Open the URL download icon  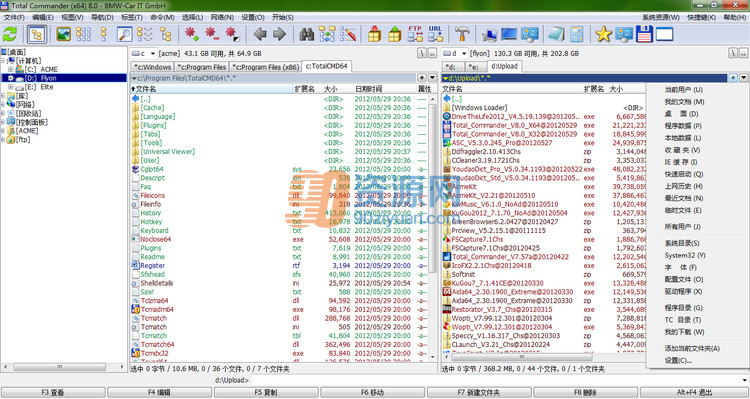pos(435,34)
